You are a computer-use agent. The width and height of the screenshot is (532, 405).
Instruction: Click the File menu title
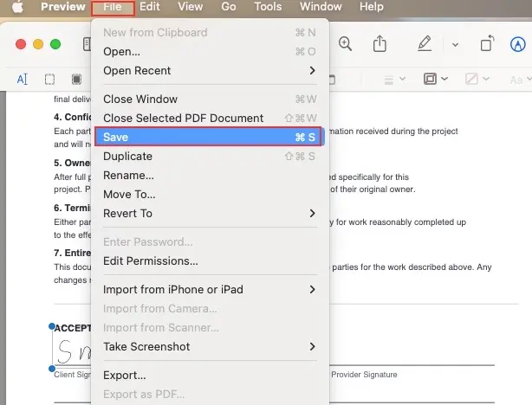[113, 7]
